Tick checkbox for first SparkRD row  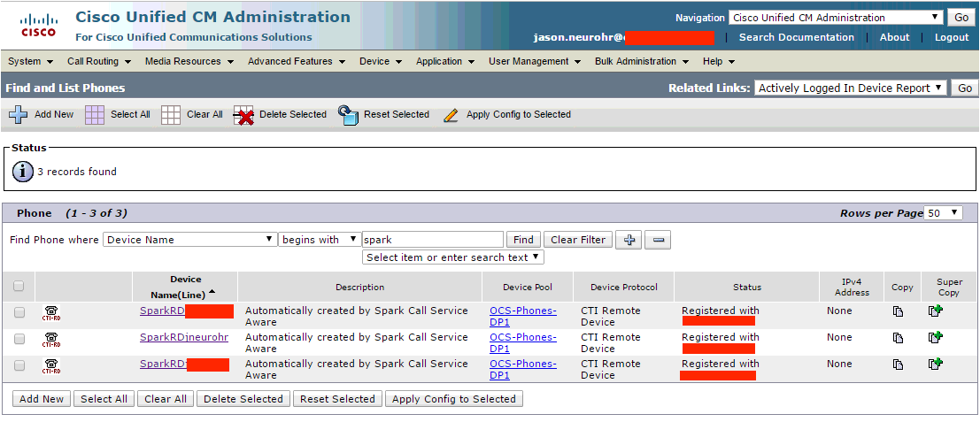coord(19,312)
